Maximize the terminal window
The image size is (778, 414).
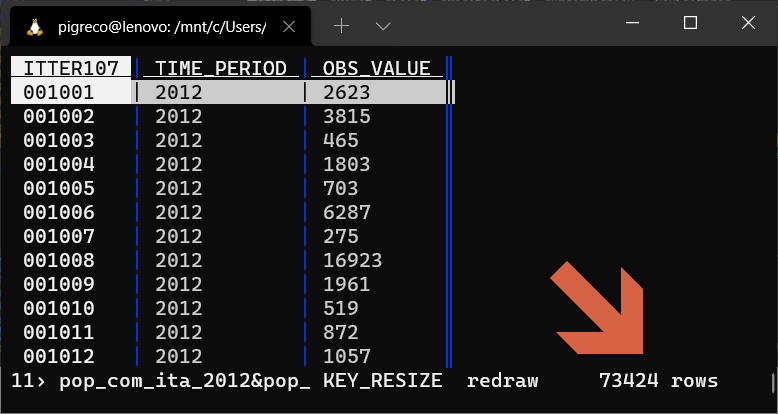[x=690, y=24]
